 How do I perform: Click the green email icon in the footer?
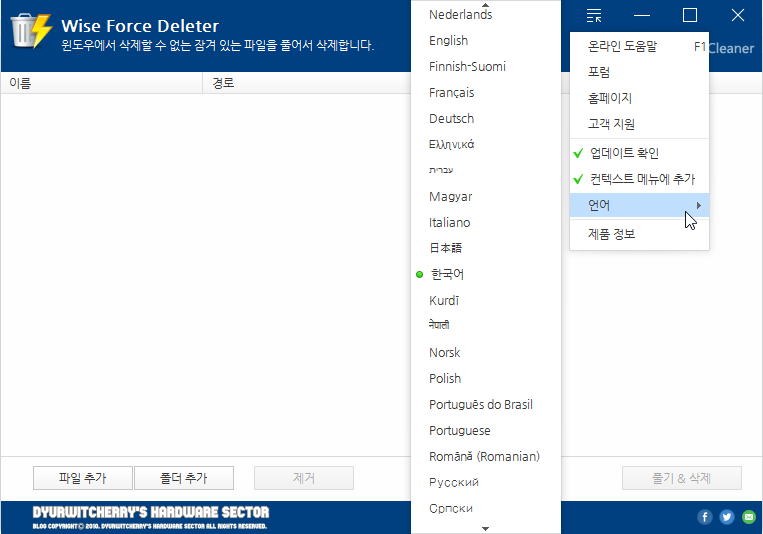click(x=749, y=516)
